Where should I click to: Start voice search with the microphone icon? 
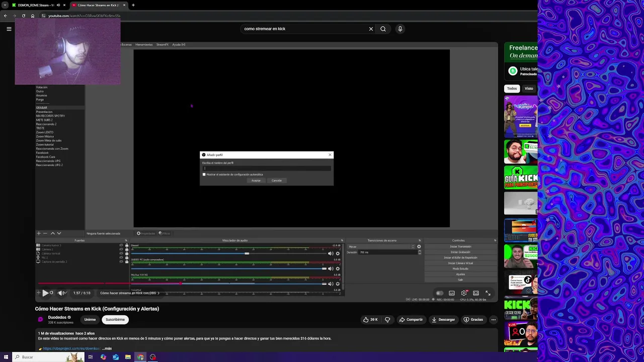pyautogui.click(x=400, y=29)
